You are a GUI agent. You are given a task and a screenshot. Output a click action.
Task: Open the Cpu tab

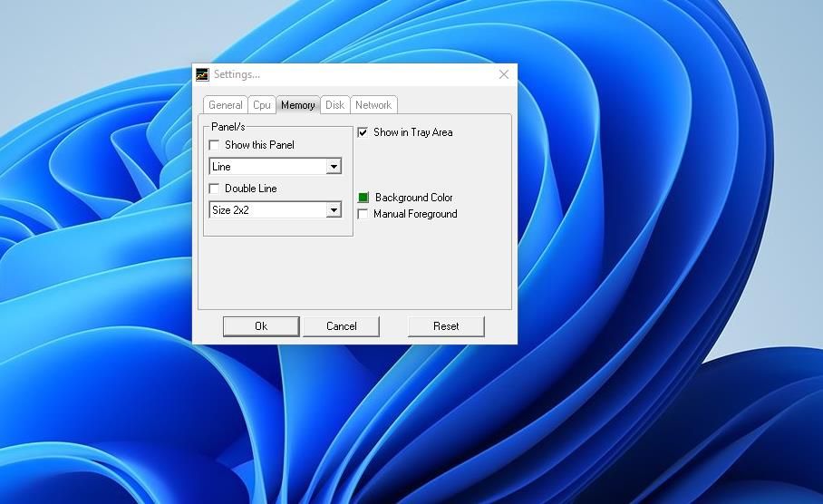pyautogui.click(x=262, y=105)
